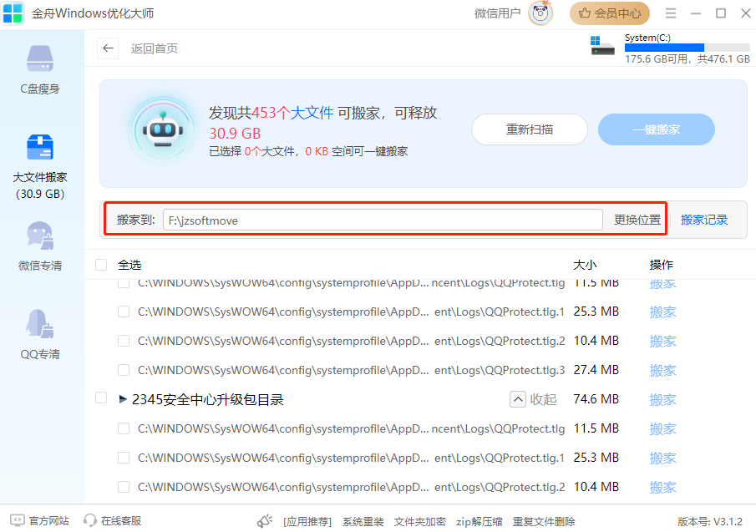Check the first QQProtect.tlg.1 25.3 MB row checkbox
Viewport: 756px width, 532px height.
[124, 312]
